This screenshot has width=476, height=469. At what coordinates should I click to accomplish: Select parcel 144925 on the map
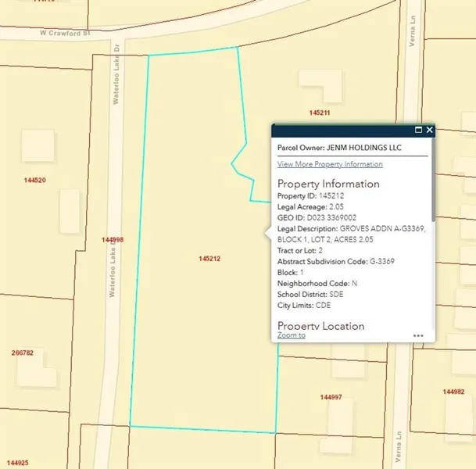pos(15,463)
